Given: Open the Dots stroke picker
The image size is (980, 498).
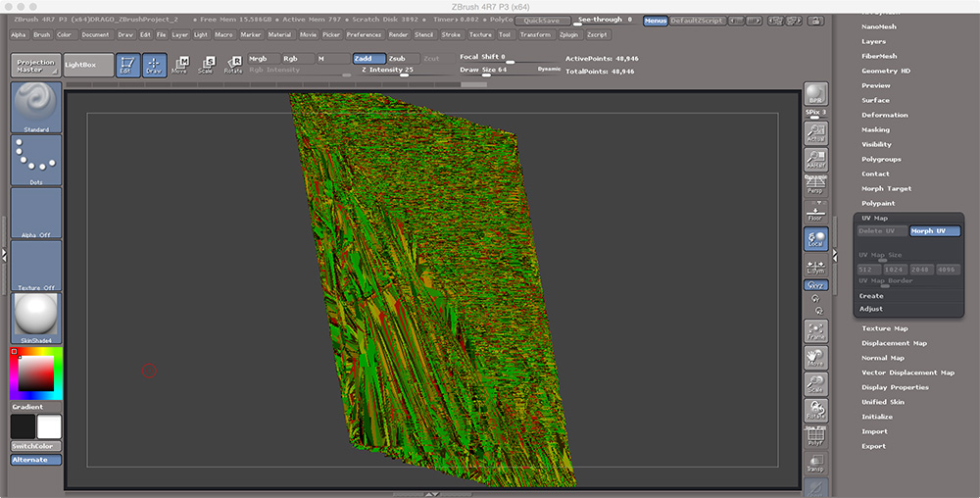Looking at the screenshot, I should (36, 160).
